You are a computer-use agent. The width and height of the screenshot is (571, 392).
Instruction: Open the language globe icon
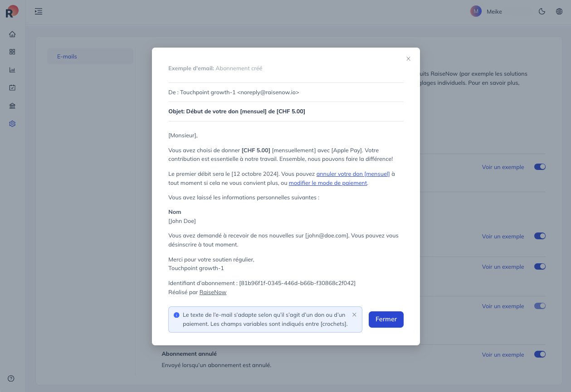[x=559, y=11]
